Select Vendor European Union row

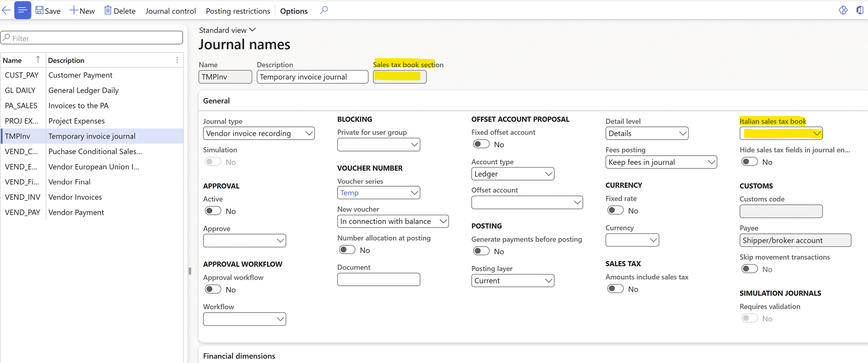pyautogui.click(x=92, y=167)
